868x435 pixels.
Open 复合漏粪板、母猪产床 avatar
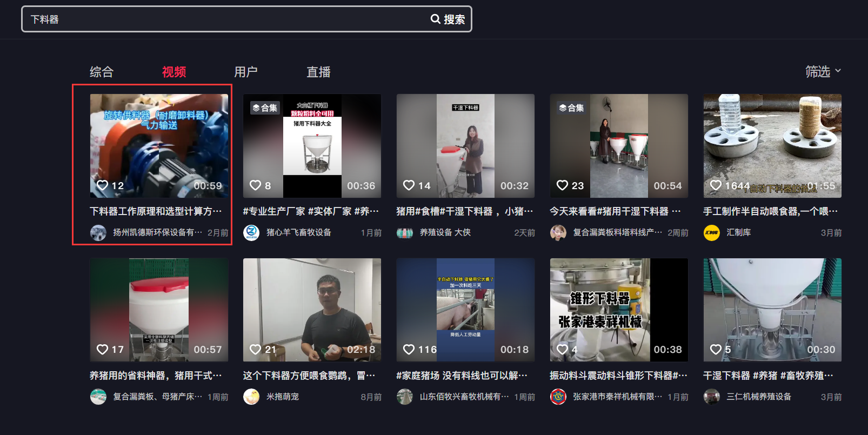pos(98,397)
